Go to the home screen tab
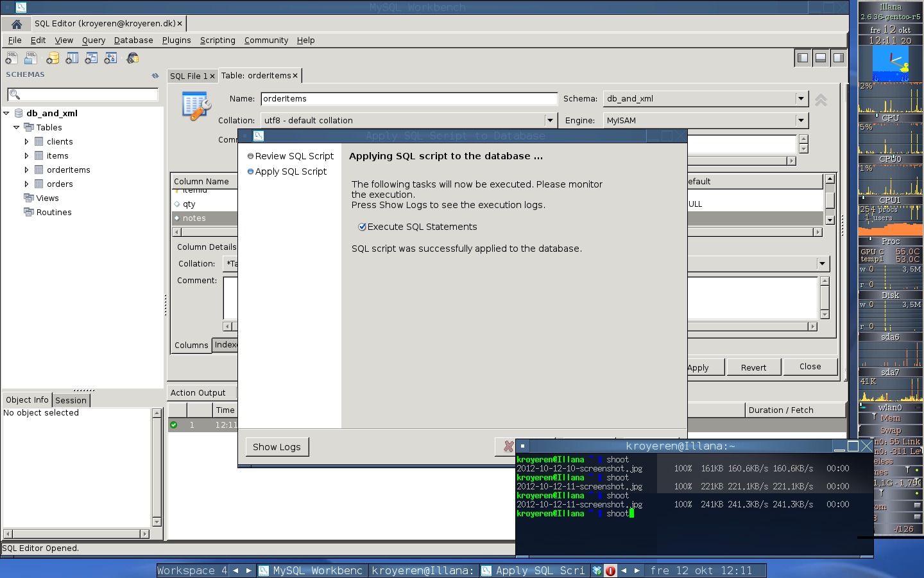This screenshot has height=578, width=924. 17,24
